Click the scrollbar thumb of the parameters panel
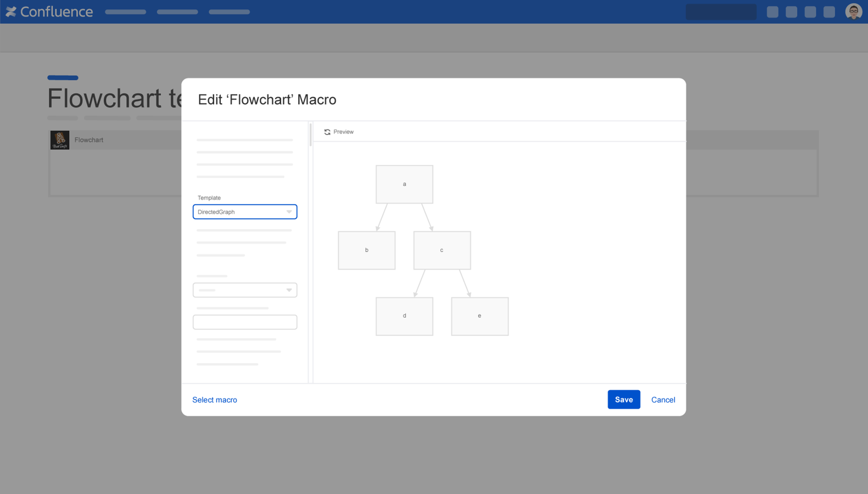This screenshot has height=494, width=868. (311, 135)
